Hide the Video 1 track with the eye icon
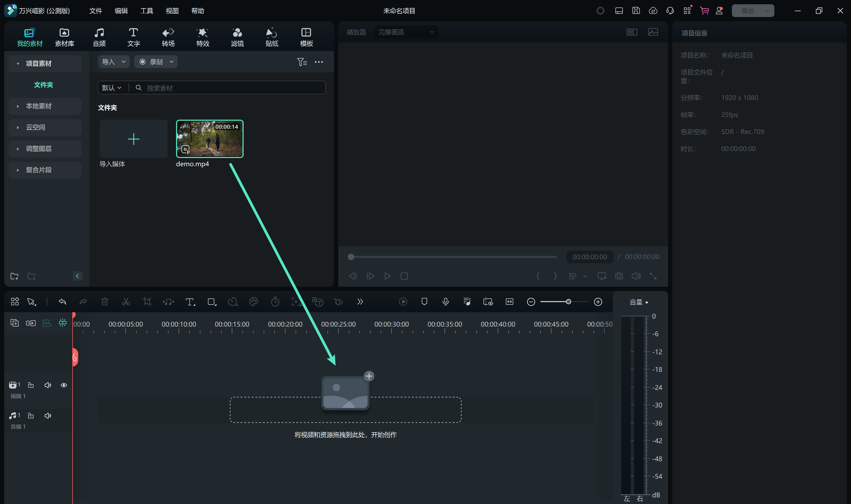 pyautogui.click(x=64, y=385)
